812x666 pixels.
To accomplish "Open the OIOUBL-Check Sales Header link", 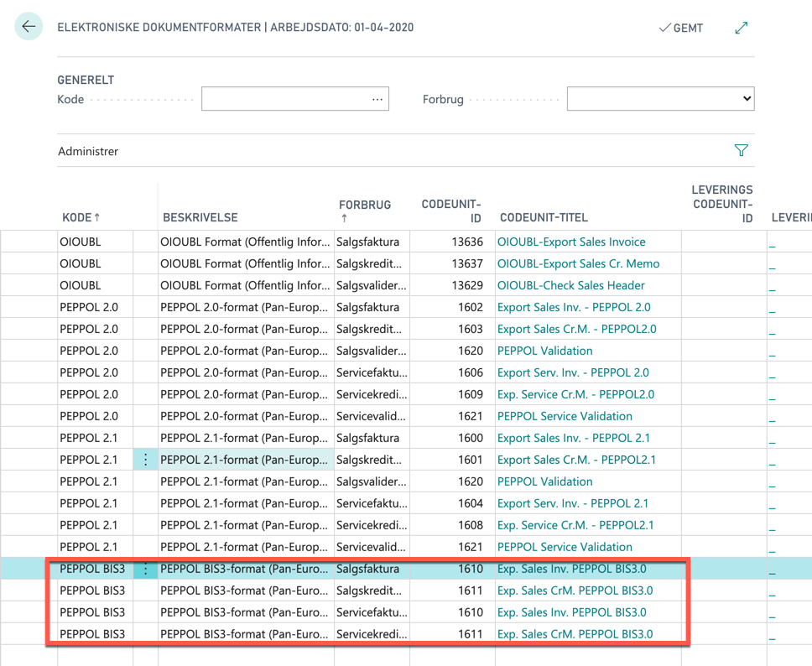I will click(x=570, y=285).
